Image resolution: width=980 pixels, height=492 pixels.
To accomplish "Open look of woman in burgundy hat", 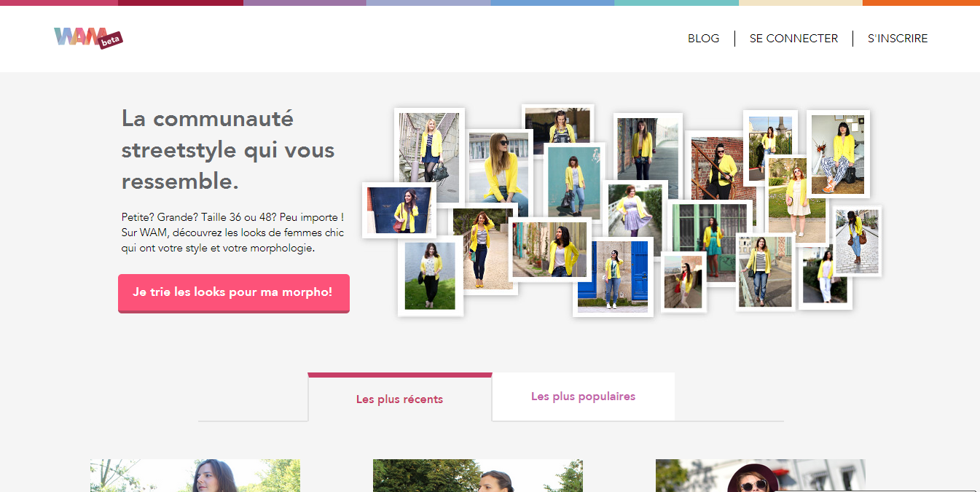I will (760, 475).
